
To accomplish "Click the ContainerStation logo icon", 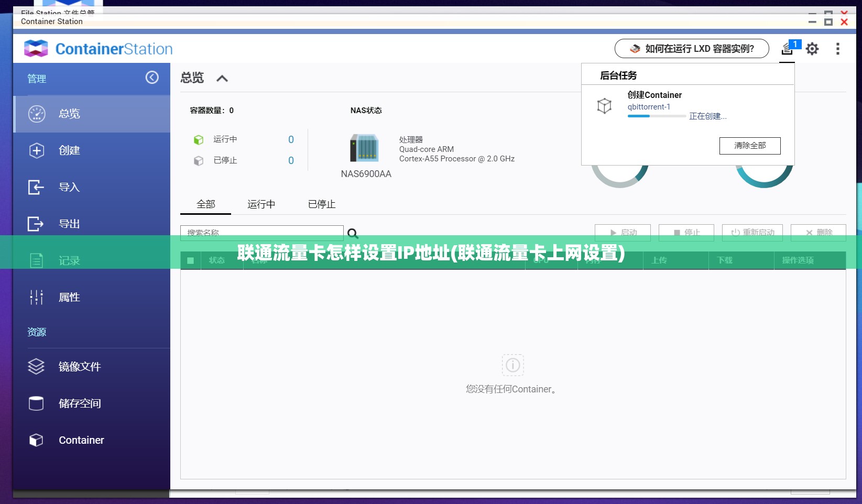I will (36, 49).
